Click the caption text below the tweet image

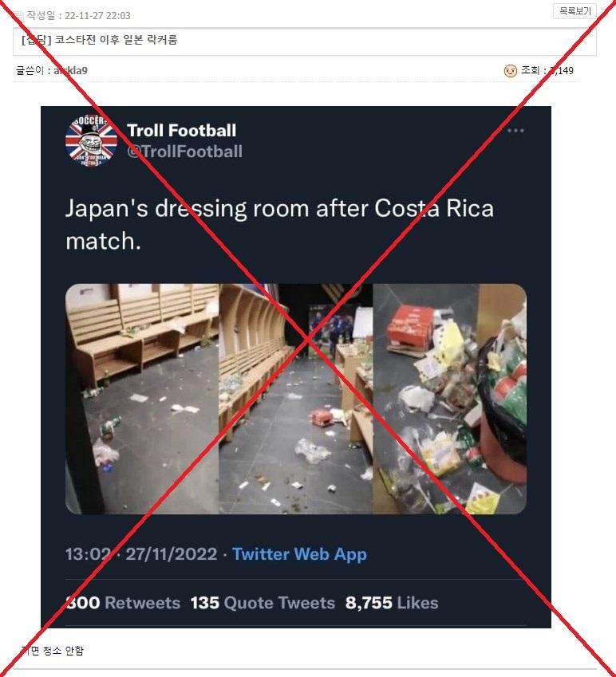[x=52, y=651]
